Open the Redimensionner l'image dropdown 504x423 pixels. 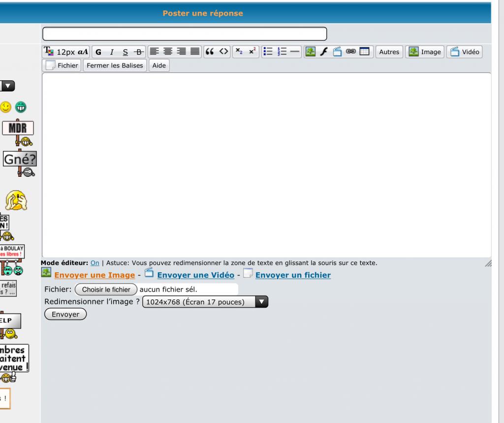(205, 302)
